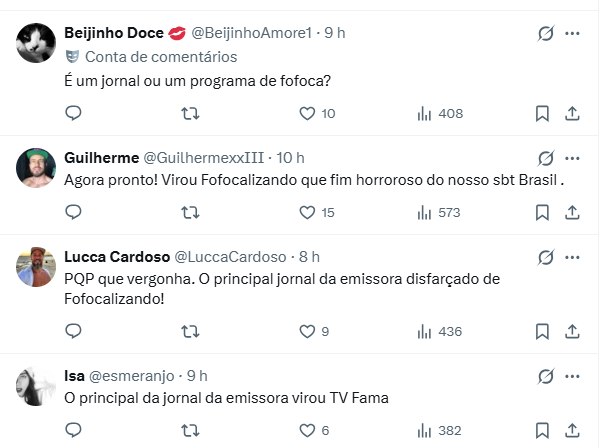This screenshot has height=448, width=608.
Task: Click Conta de comentários label
Action: (x=161, y=57)
